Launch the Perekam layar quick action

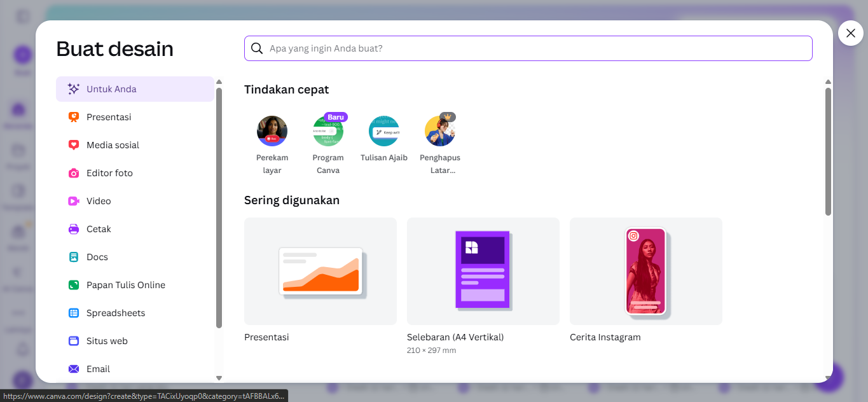click(272, 131)
